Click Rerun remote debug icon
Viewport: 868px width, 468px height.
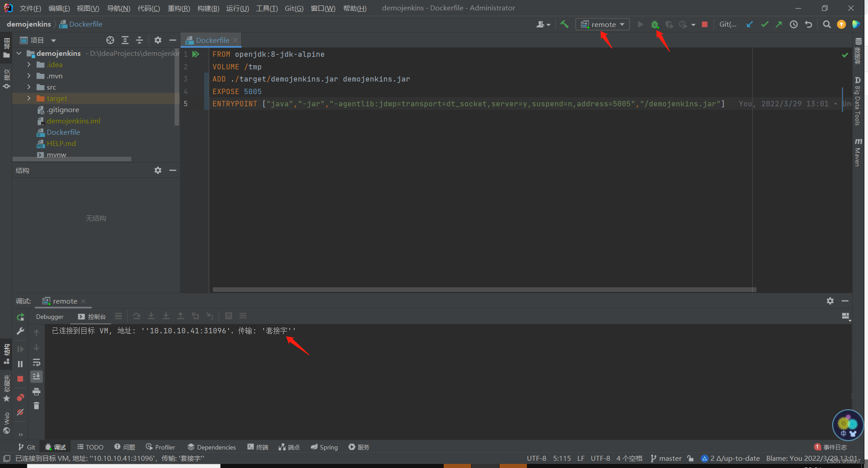point(20,317)
